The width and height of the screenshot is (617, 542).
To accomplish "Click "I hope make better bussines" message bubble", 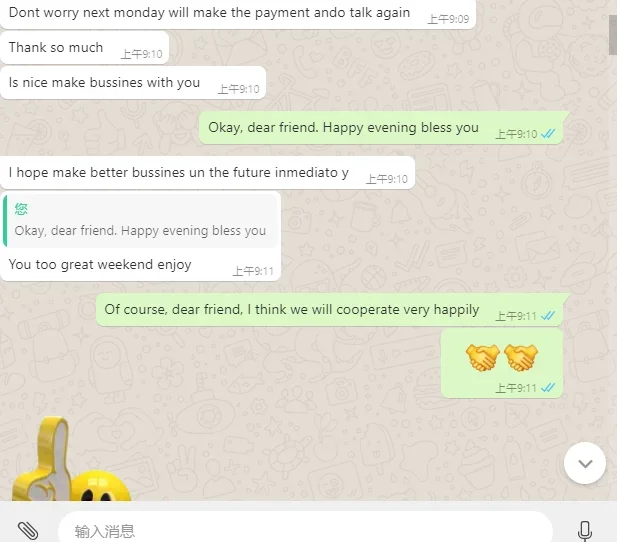I will pyautogui.click(x=207, y=173).
